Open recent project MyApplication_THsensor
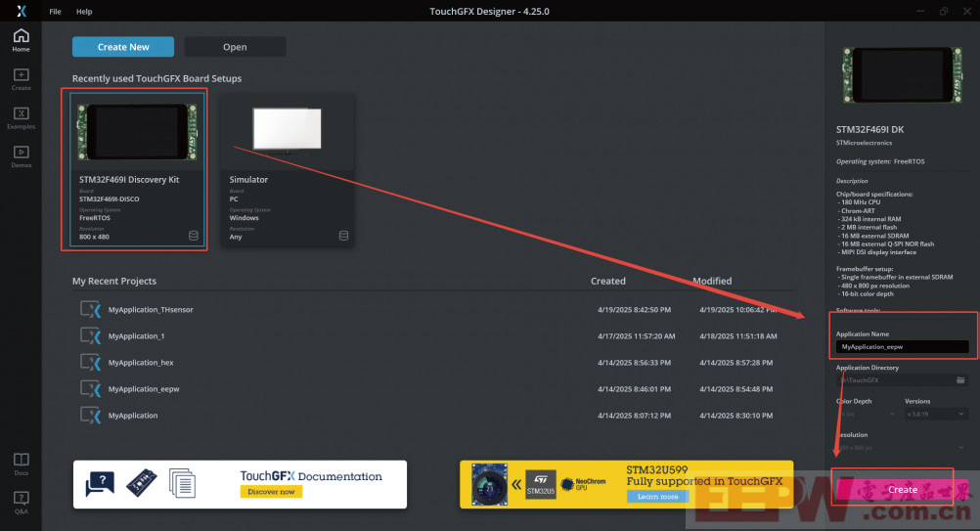Image resolution: width=980 pixels, height=531 pixels. (x=151, y=310)
